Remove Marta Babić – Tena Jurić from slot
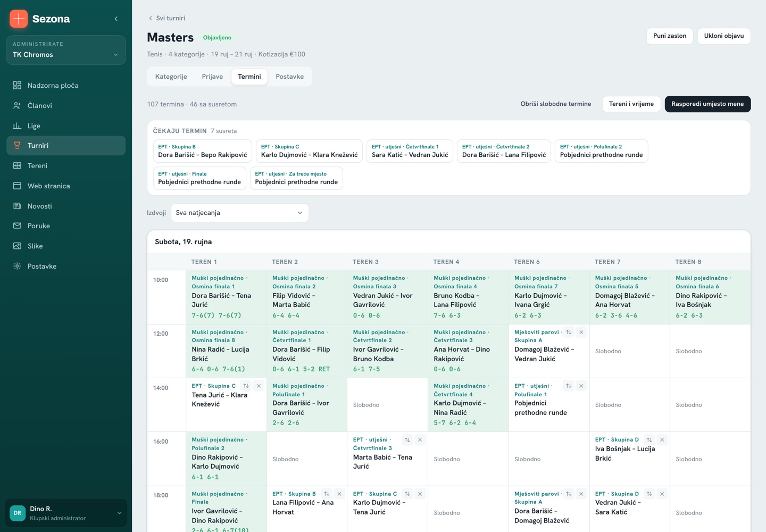Viewport: 766px width, 532px height. pyautogui.click(x=420, y=439)
